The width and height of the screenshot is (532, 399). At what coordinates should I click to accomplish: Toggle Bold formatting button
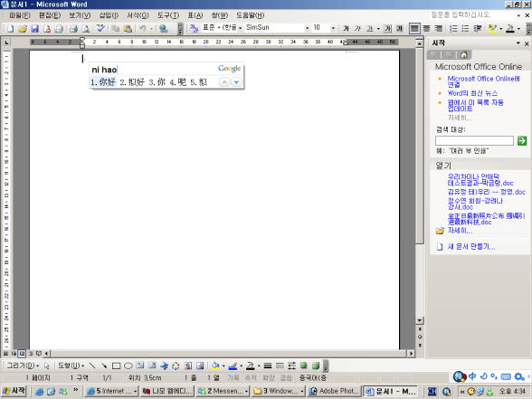(x=346, y=29)
